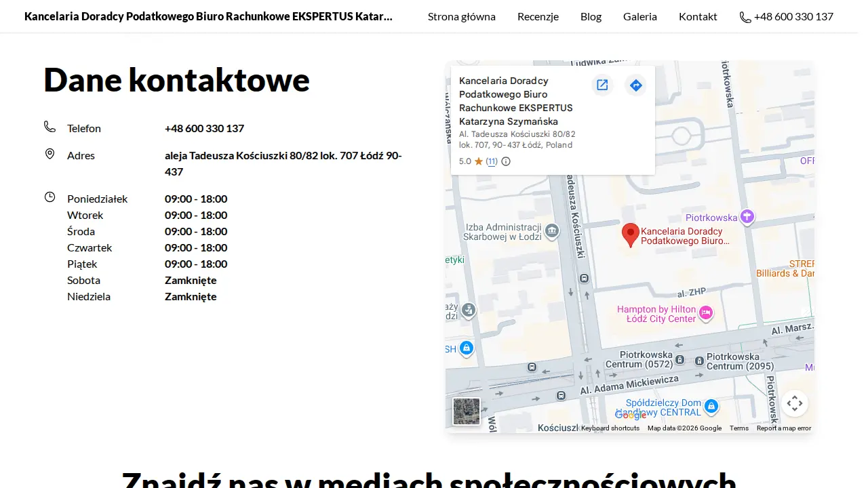Click the Google logo on the map

tap(631, 415)
